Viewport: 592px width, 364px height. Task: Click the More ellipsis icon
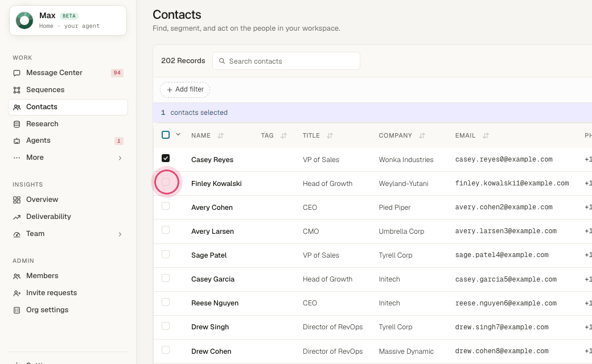(17, 158)
